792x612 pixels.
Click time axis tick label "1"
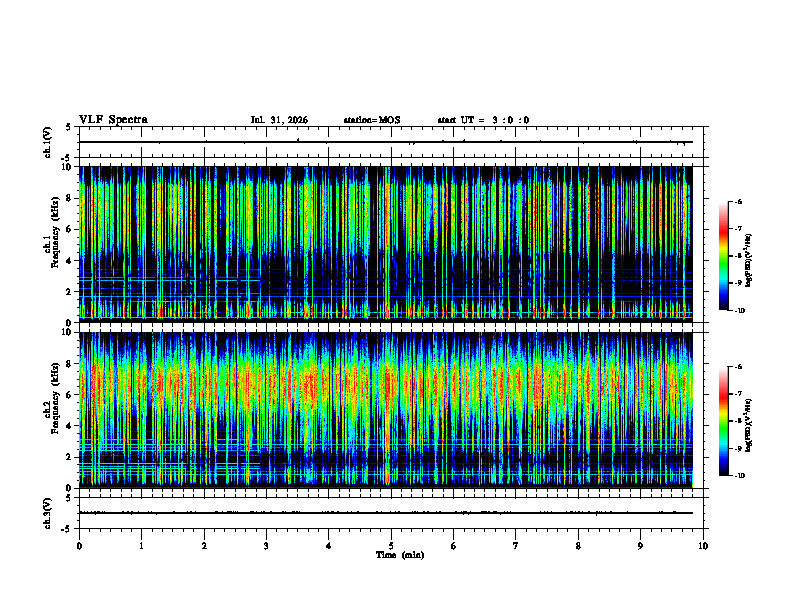pos(141,546)
